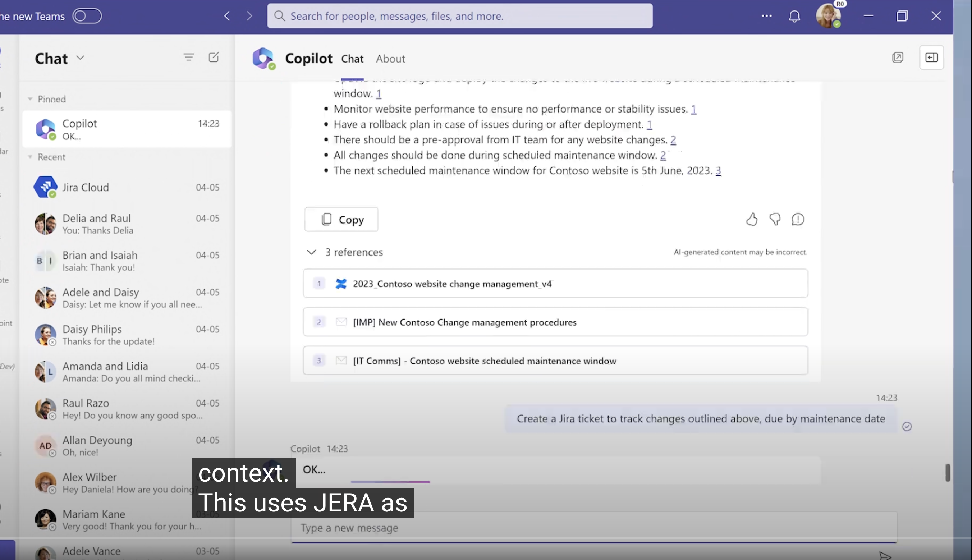The width and height of the screenshot is (972, 560).
Task: Click the mail icon on reference 3
Action: pyautogui.click(x=341, y=361)
